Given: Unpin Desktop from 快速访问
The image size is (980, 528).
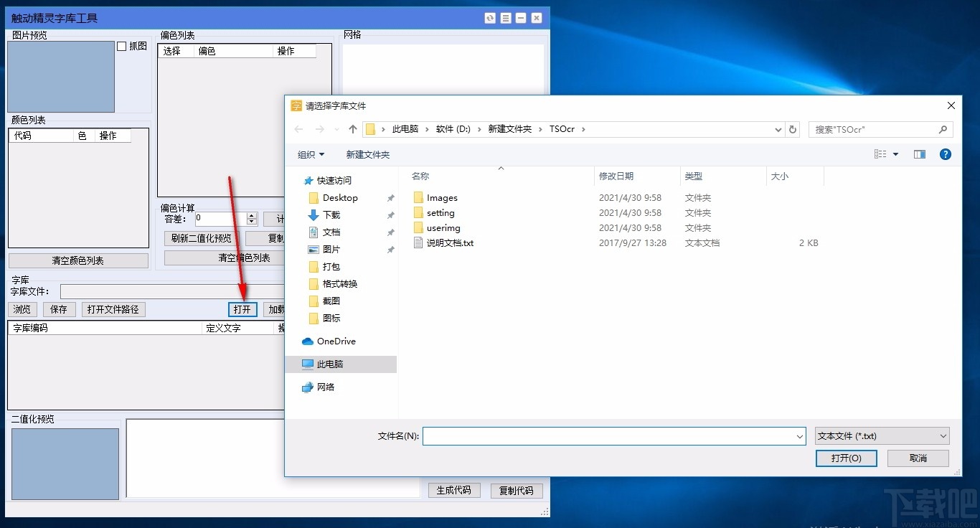Looking at the screenshot, I should click(392, 198).
